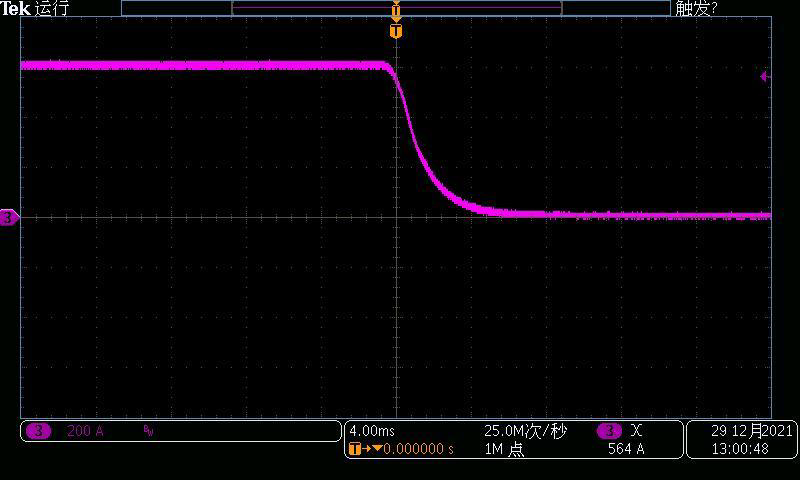Click the 触发? trigger status indicator

coord(696,8)
